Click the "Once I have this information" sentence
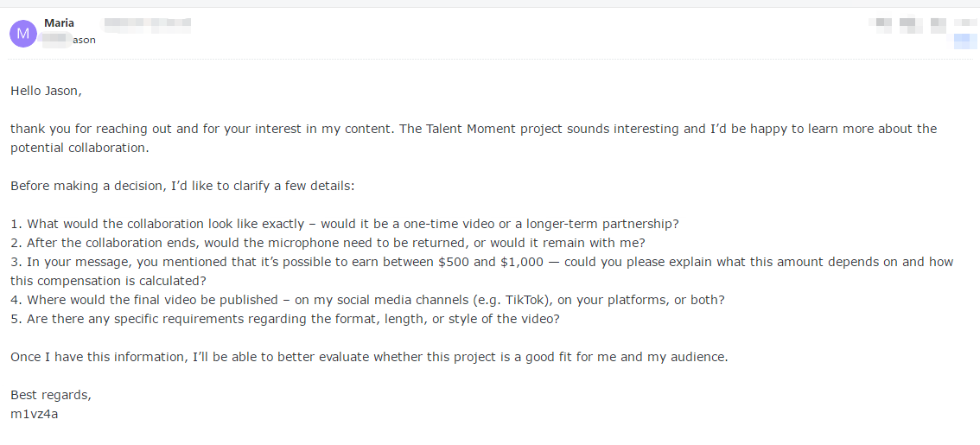The height and width of the screenshot is (445, 980). 369,357
